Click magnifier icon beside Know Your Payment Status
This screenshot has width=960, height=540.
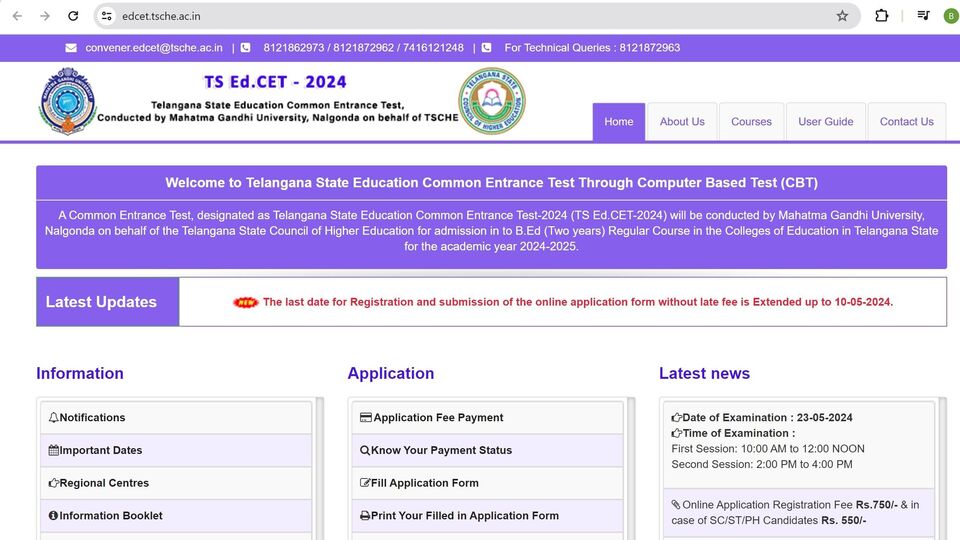(x=365, y=451)
